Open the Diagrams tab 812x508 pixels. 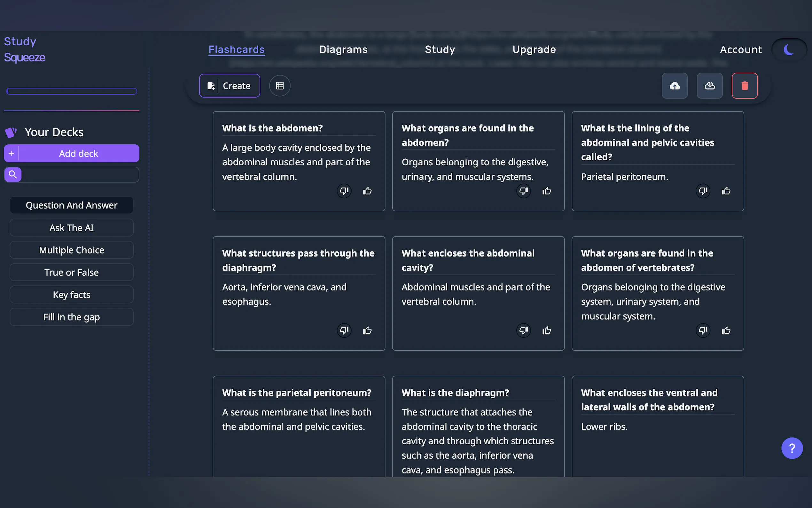coord(343,49)
